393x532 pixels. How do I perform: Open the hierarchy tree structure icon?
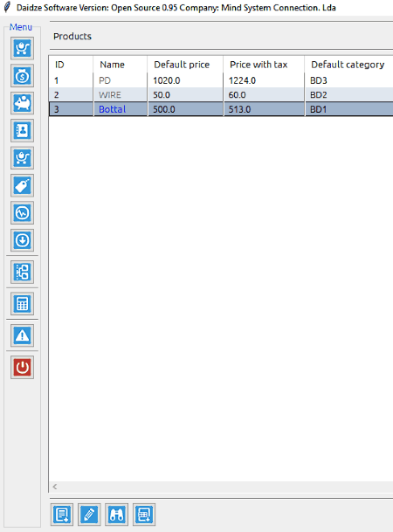click(22, 272)
